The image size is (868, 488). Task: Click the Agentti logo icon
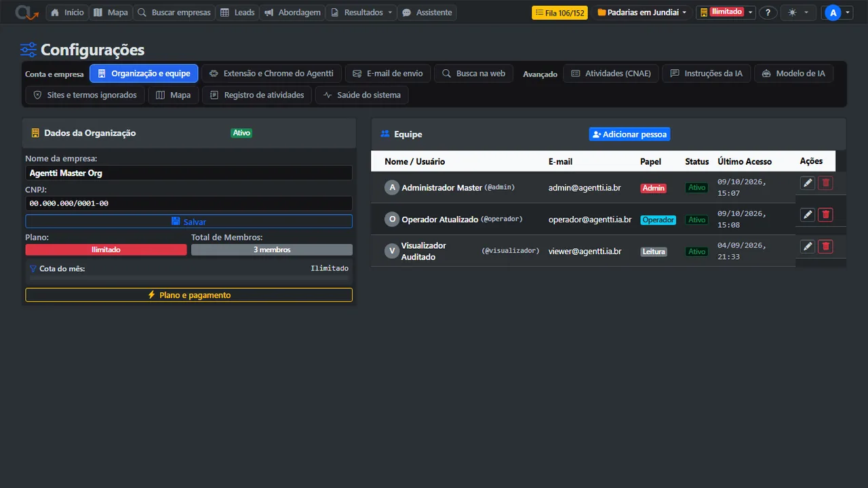point(27,12)
